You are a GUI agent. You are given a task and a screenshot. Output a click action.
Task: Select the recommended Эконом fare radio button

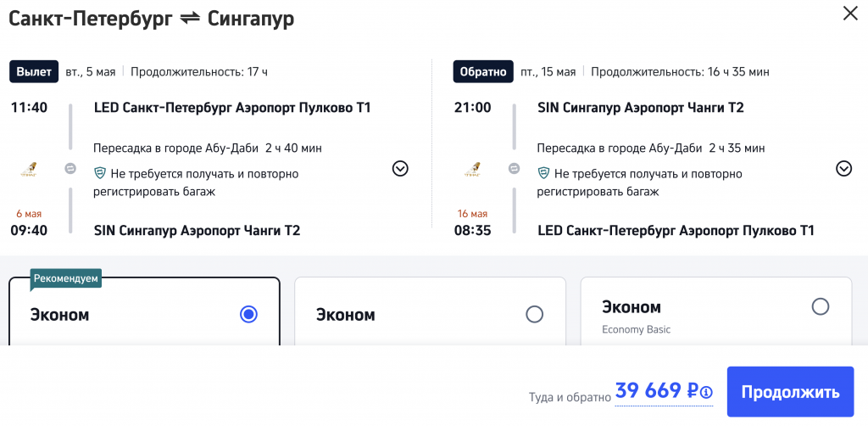(248, 314)
